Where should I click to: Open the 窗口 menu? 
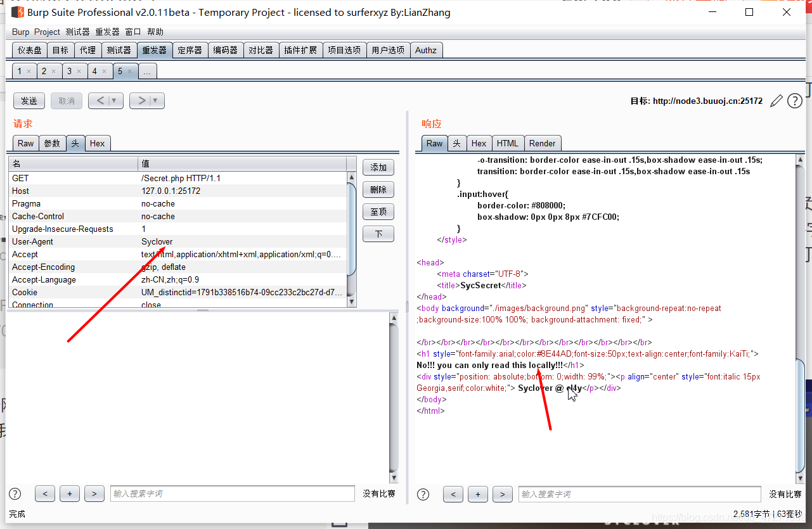(133, 32)
